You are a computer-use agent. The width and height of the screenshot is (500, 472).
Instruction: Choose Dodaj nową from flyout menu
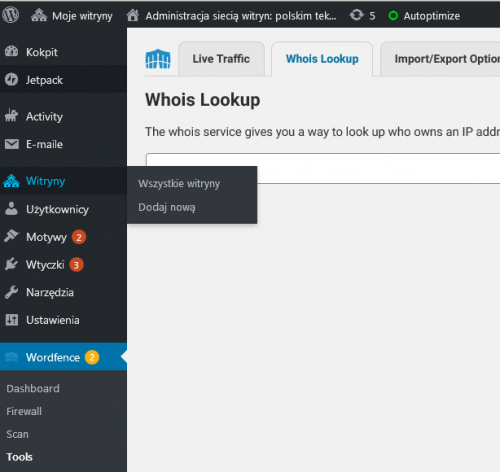(167, 207)
